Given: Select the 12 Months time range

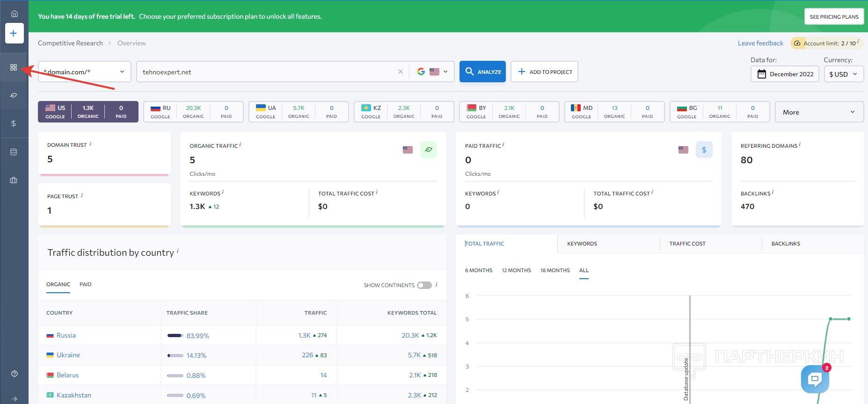Looking at the screenshot, I should click(x=516, y=270).
